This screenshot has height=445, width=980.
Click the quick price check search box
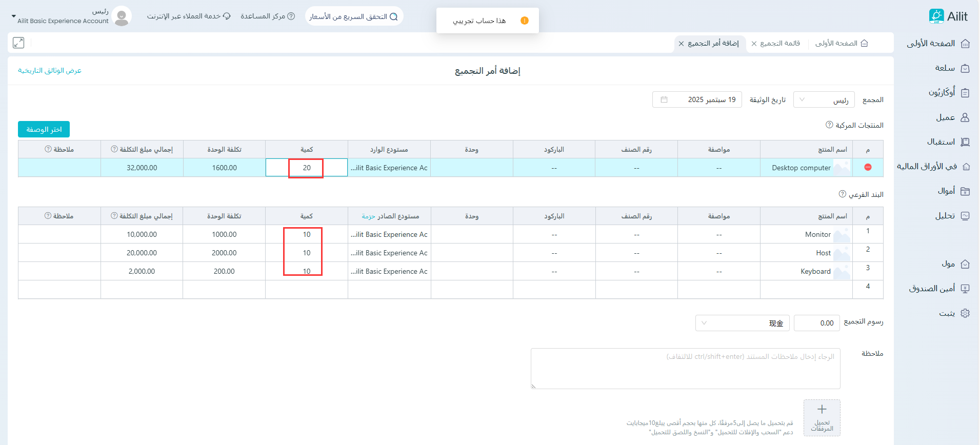point(354,16)
